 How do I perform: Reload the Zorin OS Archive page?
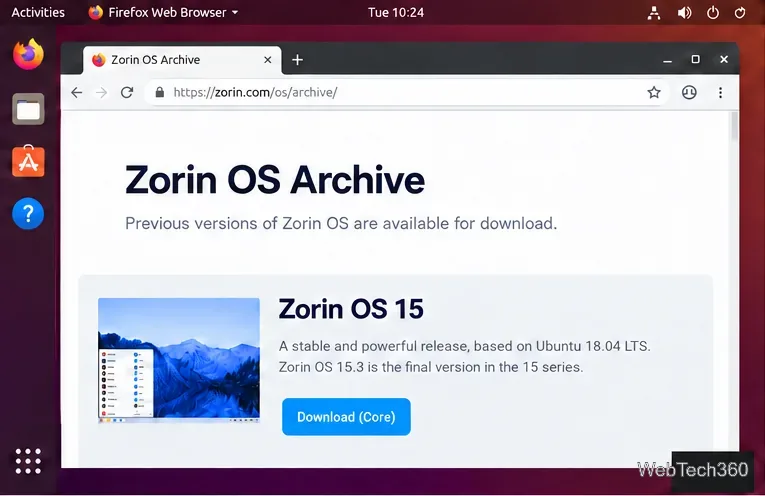click(127, 93)
